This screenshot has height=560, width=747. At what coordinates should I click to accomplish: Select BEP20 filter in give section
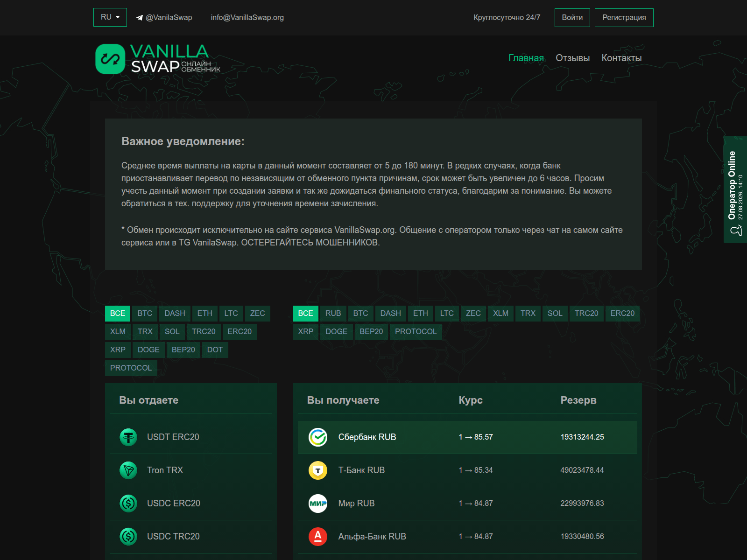point(183,350)
